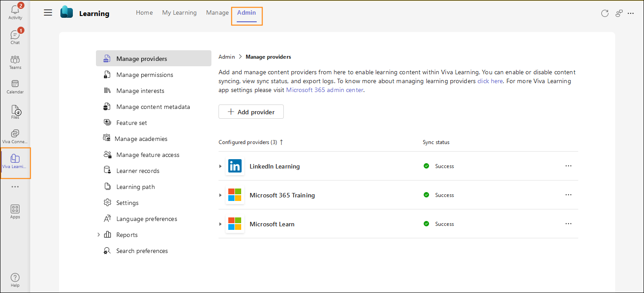Click the 'Microsoft 365 Training' provider name

282,195
